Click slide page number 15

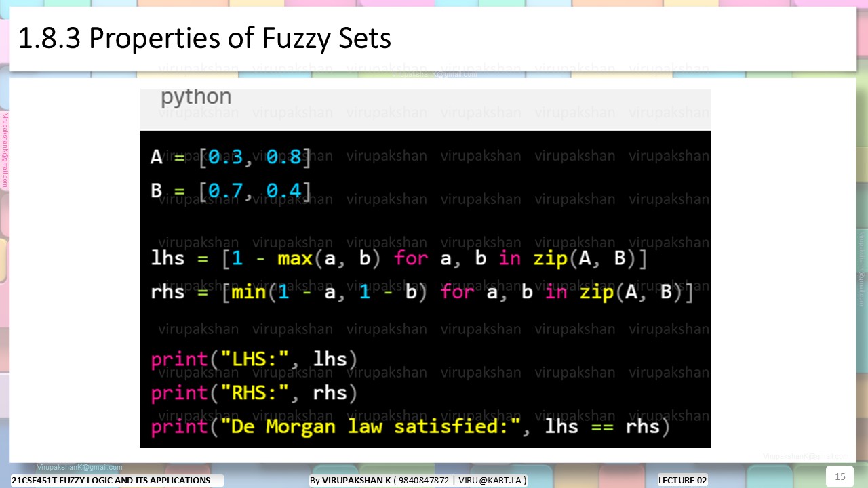(840, 476)
